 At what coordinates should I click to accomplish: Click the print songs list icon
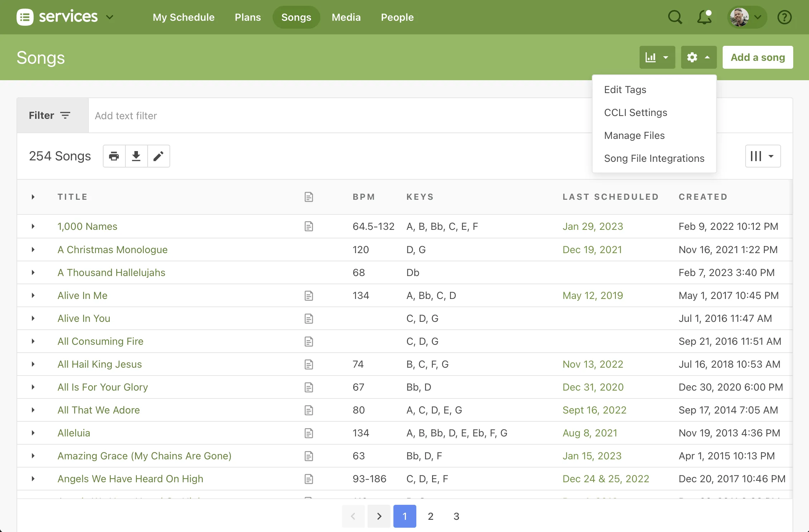(x=114, y=156)
